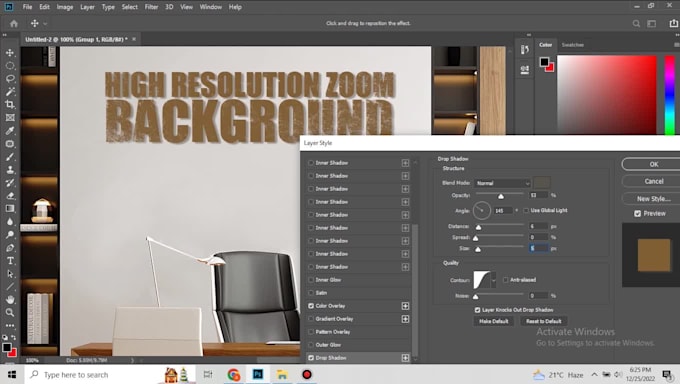This screenshot has height=384, width=680.
Task: Select the Zoom tool
Action: point(10,312)
